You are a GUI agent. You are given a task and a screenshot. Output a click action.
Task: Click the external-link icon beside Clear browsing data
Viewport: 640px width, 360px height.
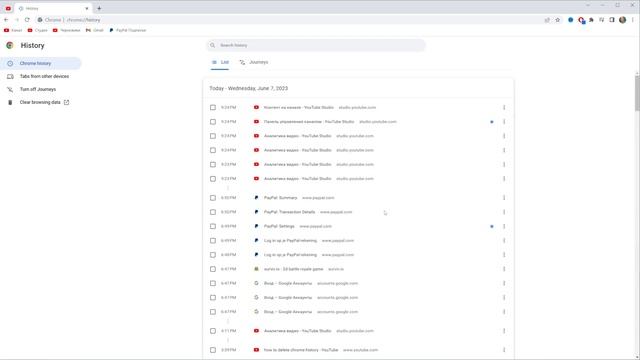[x=67, y=102]
